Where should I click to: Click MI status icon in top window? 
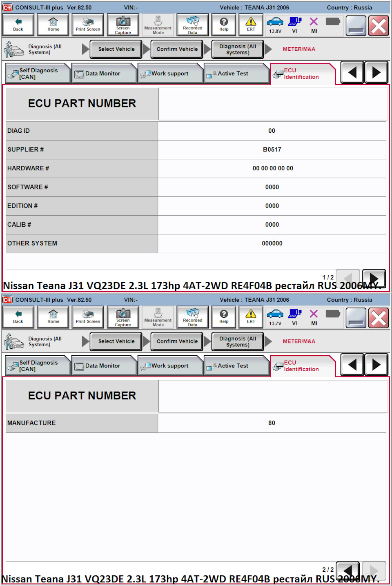click(x=314, y=25)
